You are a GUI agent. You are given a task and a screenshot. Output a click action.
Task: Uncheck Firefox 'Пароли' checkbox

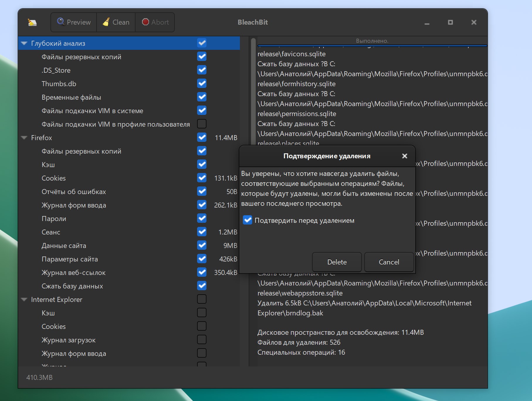pyautogui.click(x=202, y=218)
